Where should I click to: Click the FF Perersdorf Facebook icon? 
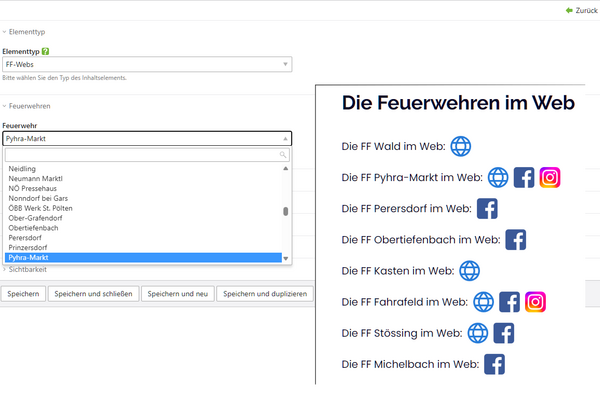(x=487, y=208)
